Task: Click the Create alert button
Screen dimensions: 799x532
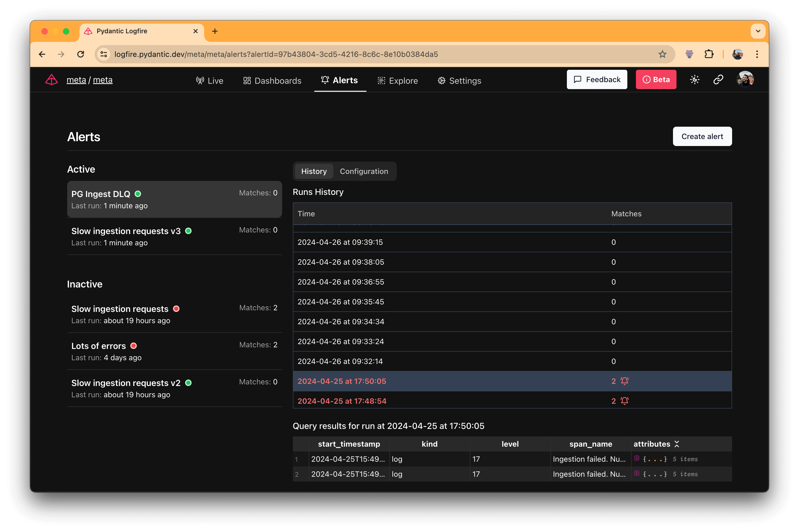Action: [x=702, y=136]
